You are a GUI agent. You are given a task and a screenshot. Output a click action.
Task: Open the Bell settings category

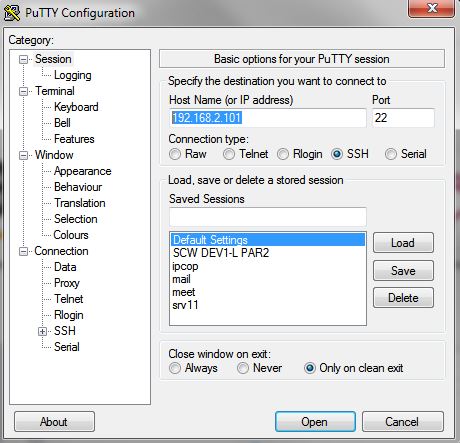click(x=62, y=123)
